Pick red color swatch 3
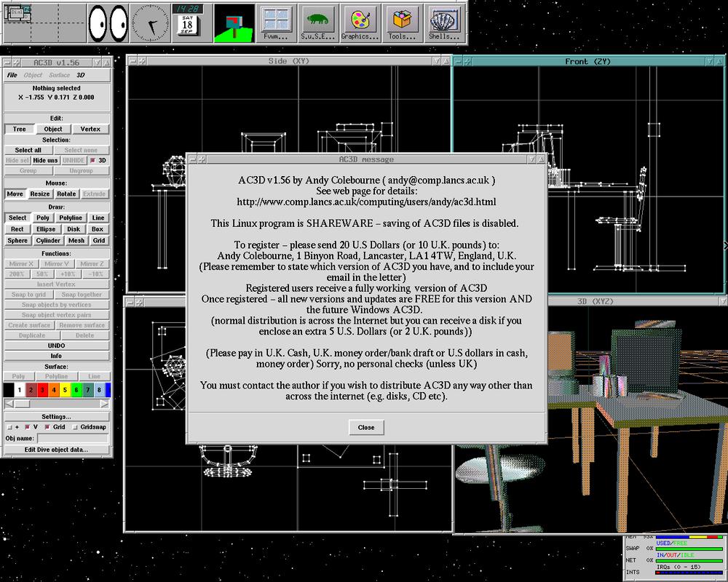Screen dimensions: 728x582 (42, 390)
